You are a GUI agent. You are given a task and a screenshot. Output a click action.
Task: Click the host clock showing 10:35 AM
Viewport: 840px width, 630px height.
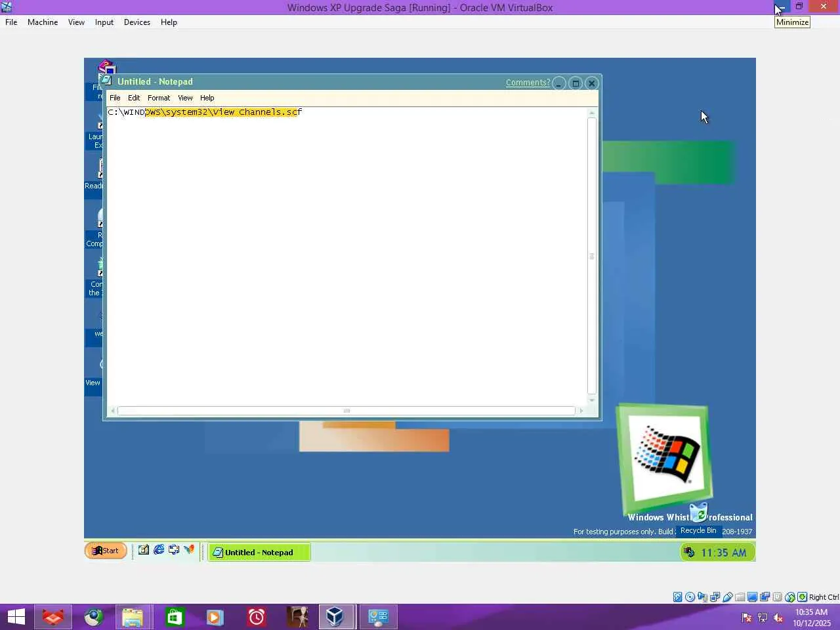click(812, 618)
